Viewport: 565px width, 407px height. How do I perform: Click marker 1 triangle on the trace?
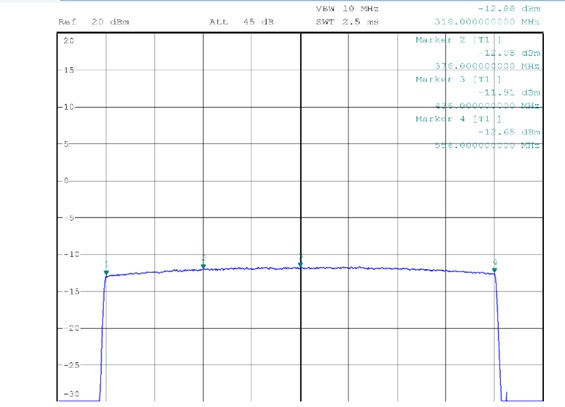(106, 273)
